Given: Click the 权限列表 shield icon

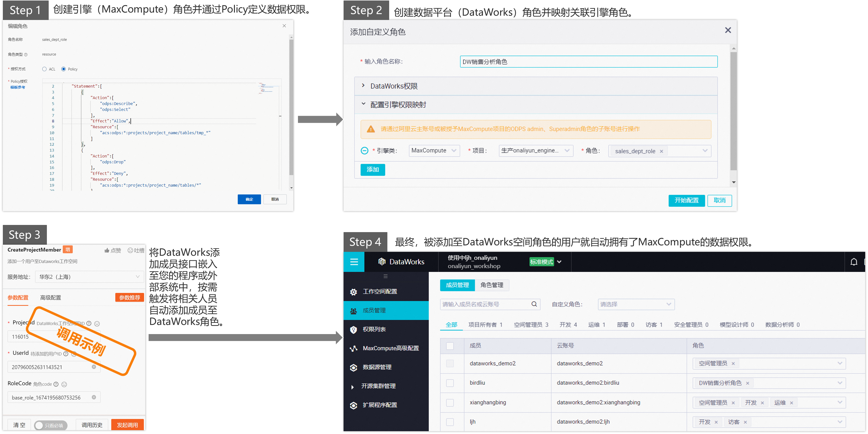Looking at the screenshot, I should click(353, 329).
